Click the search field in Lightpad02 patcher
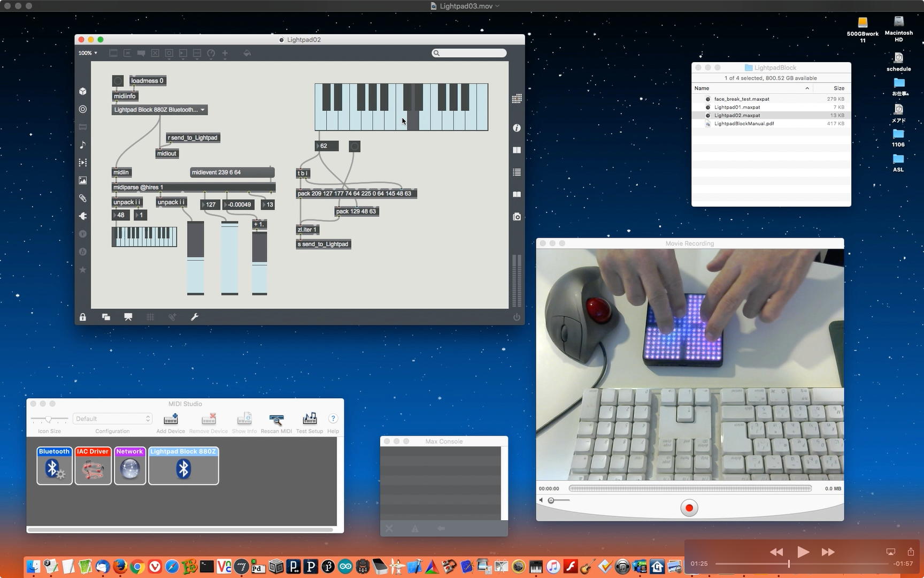The image size is (924, 578). coord(469,53)
